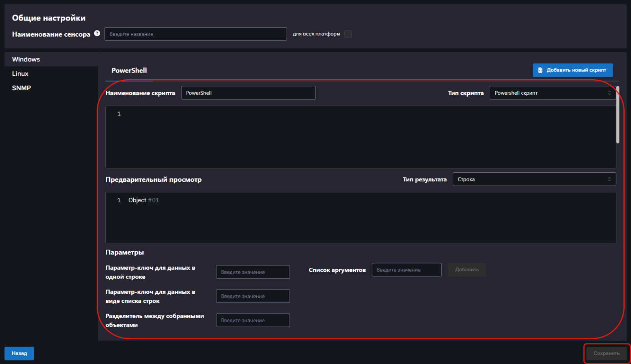Click into the Список аргументов input

407,270
